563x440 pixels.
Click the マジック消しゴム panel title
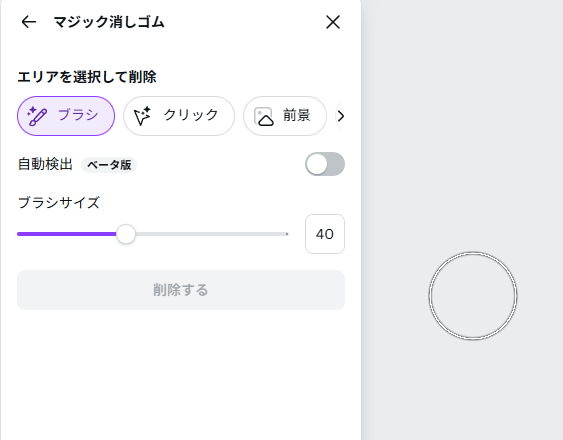click(x=109, y=22)
